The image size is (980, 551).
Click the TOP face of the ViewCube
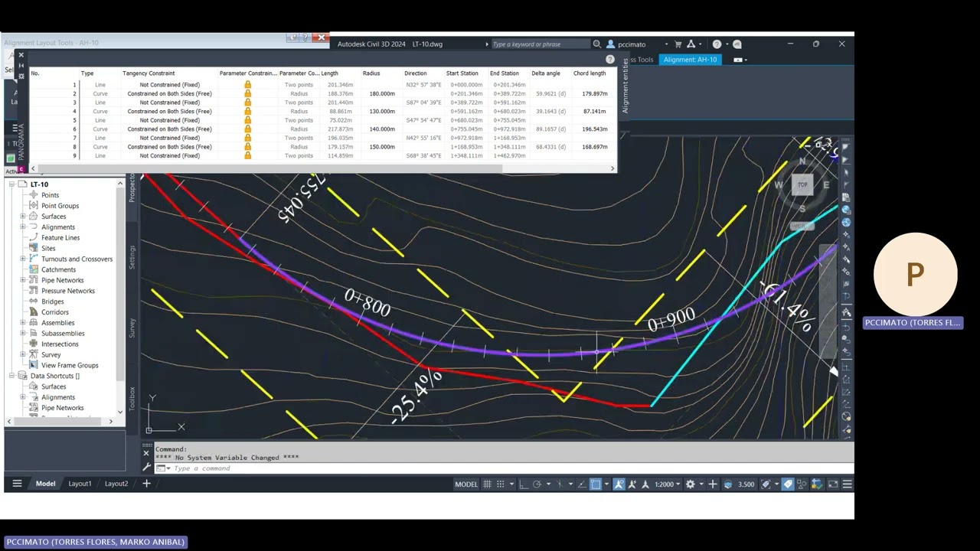(x=802, y=184)
